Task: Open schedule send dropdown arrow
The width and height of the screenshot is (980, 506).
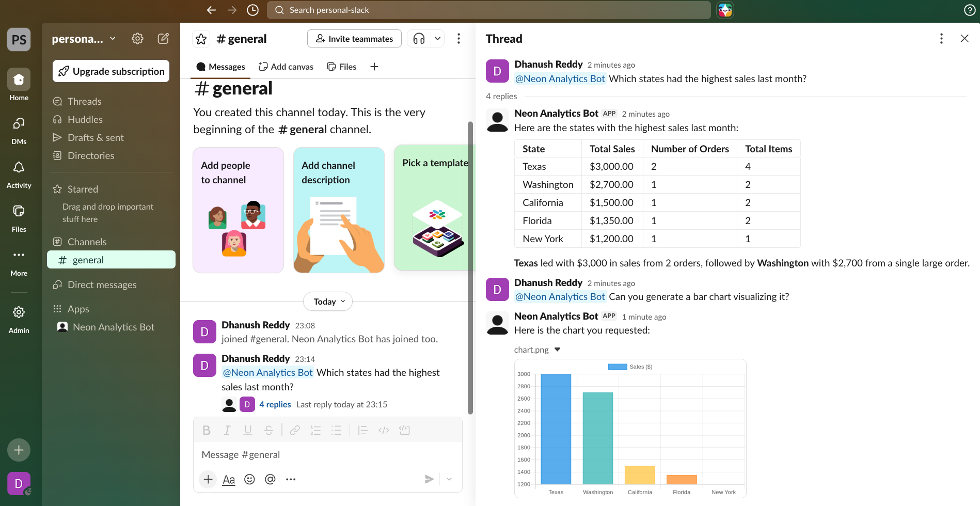Action: 449,479
